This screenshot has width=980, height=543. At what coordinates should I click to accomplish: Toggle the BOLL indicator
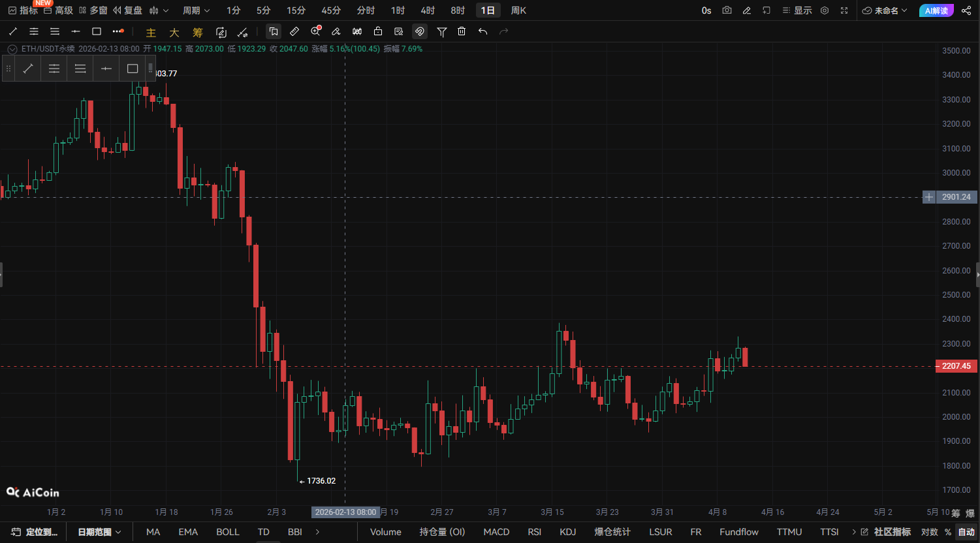[228, 532]
